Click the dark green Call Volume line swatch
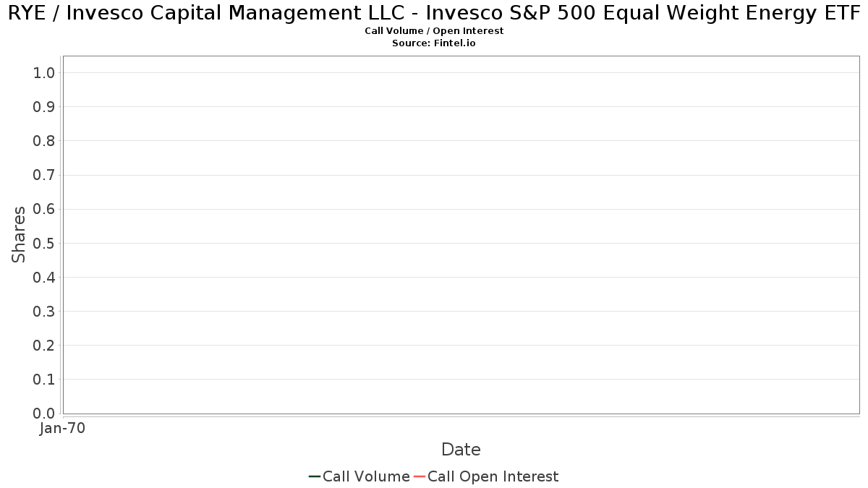Image resolution: width=868 pixels, height=488 pixels. click(x=315, y=476)
